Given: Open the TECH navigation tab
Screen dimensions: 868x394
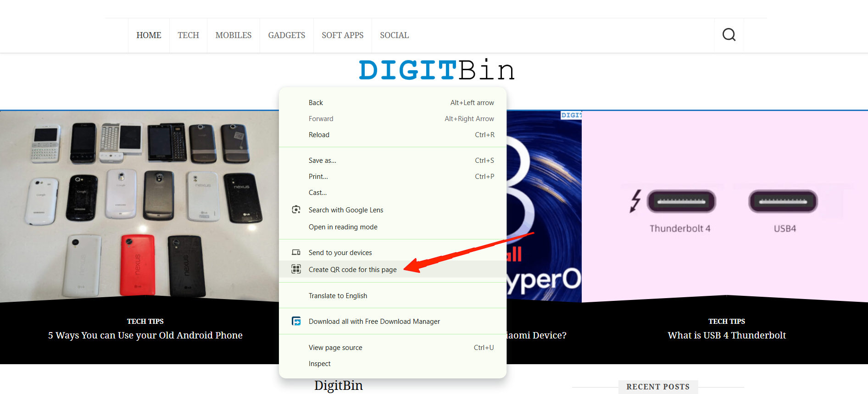Looking at the screenshot, I should click(188, 35).
